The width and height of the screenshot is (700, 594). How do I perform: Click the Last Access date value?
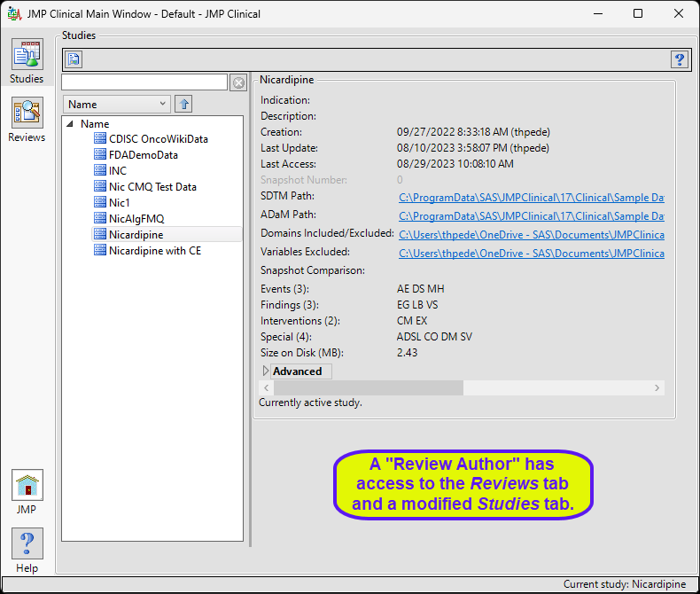coord(455,164)
